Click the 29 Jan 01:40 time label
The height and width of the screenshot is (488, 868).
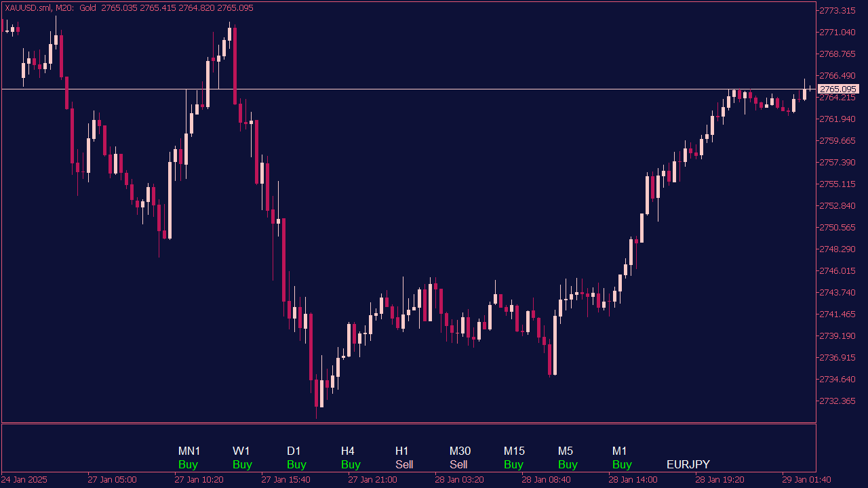click(x=806, y=479)
